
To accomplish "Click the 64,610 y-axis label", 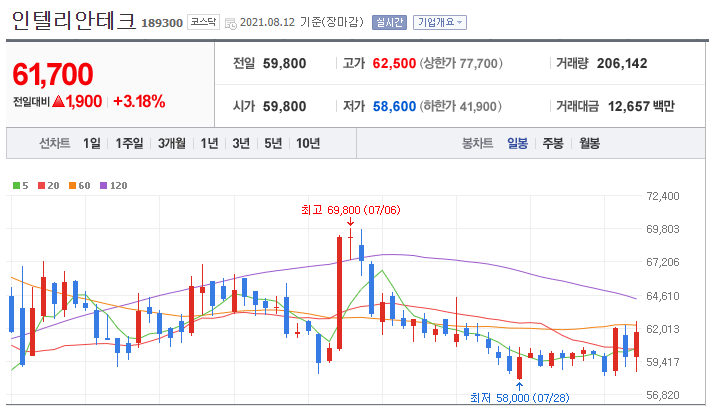I will 662,296.
